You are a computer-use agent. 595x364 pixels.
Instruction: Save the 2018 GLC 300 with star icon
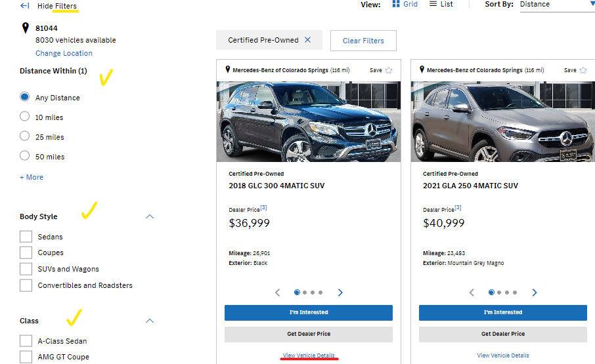[388, 70]
